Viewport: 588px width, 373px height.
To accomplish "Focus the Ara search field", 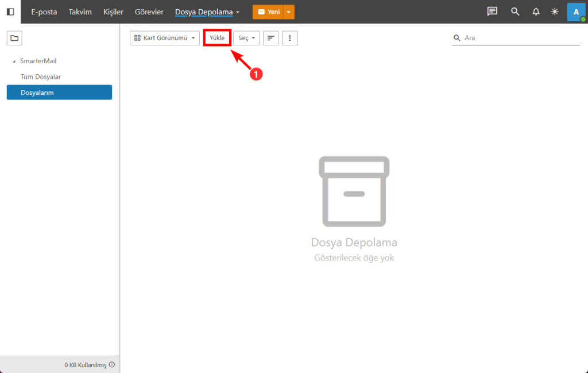I will pos(520,38).
